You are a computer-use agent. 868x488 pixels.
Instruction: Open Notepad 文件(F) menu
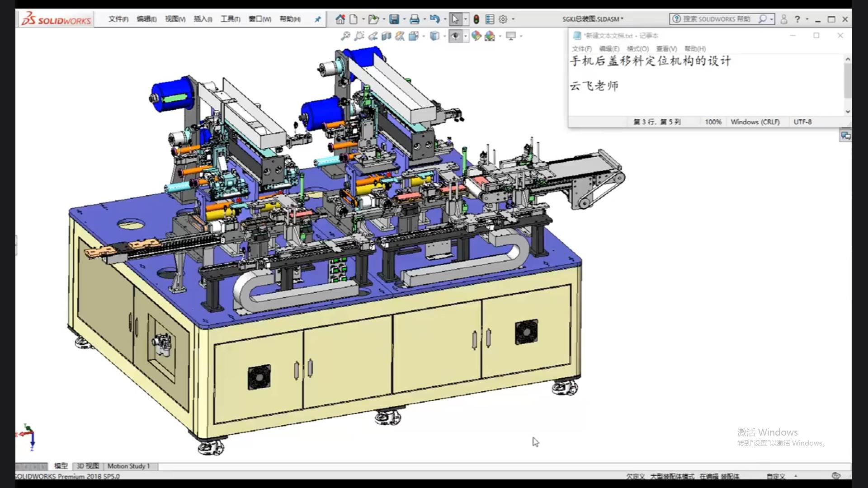tap(581, 49)
